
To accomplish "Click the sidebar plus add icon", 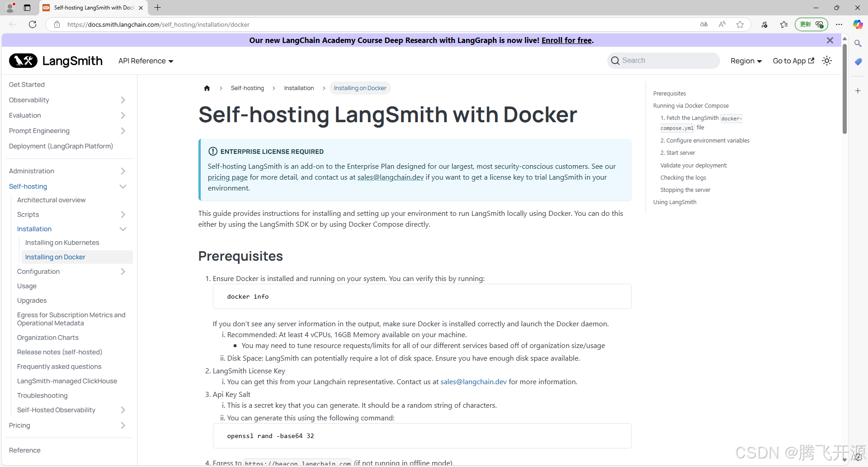I will [x=858, y=91].
